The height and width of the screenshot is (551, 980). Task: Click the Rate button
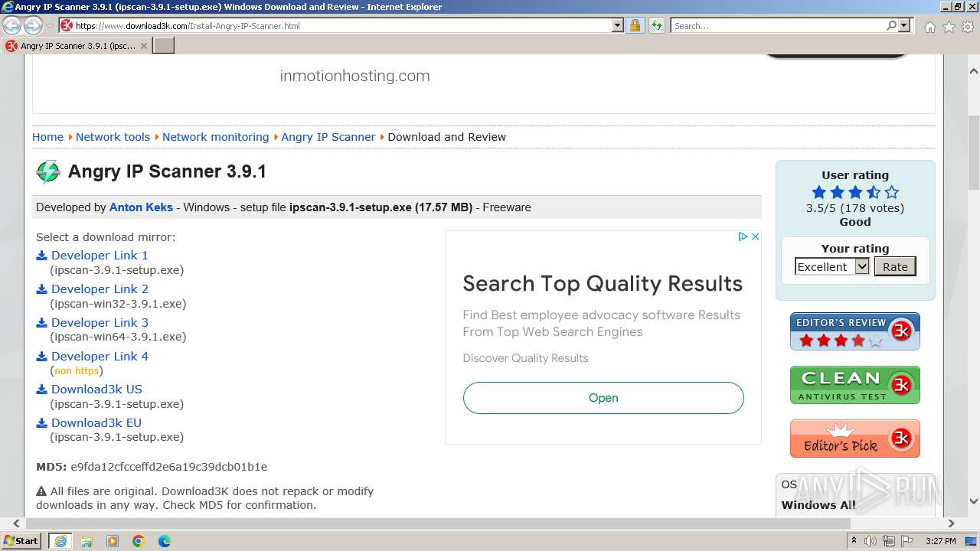pos(895,266)
